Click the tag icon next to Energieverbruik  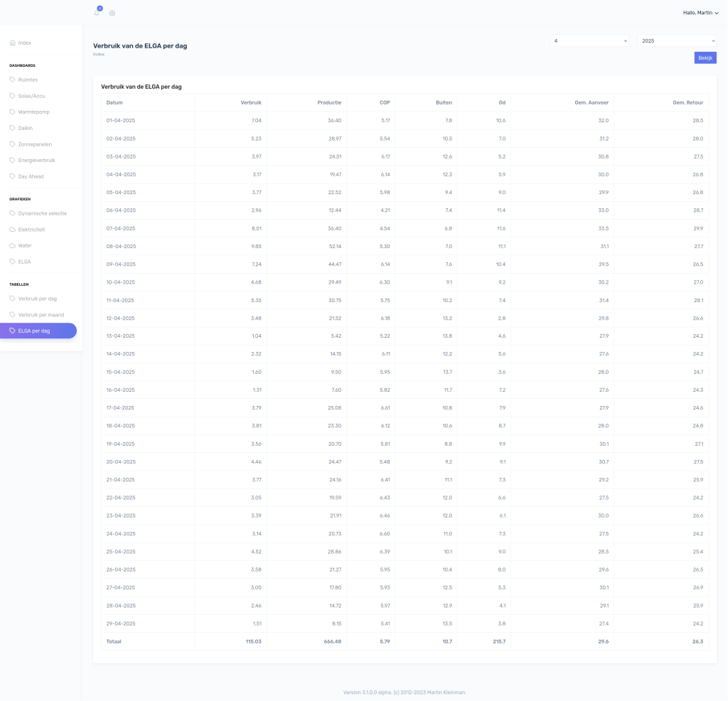click(13, 160)
